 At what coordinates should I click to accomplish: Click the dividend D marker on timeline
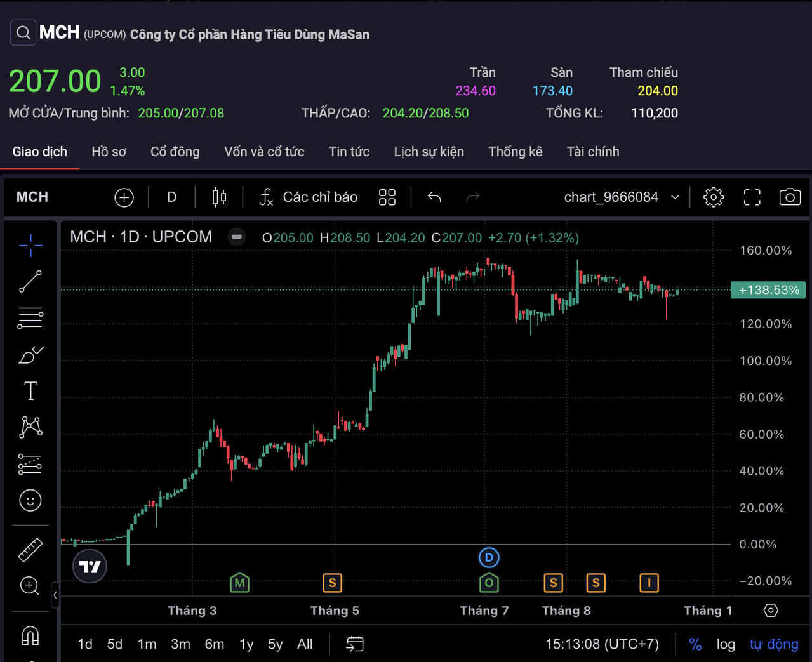[x=488, y=558]
